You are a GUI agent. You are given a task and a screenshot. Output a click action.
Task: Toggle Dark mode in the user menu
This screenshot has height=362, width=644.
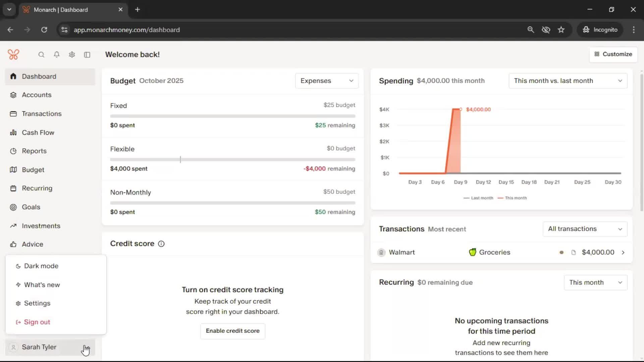pyautogui.click(x=41, y=266)
